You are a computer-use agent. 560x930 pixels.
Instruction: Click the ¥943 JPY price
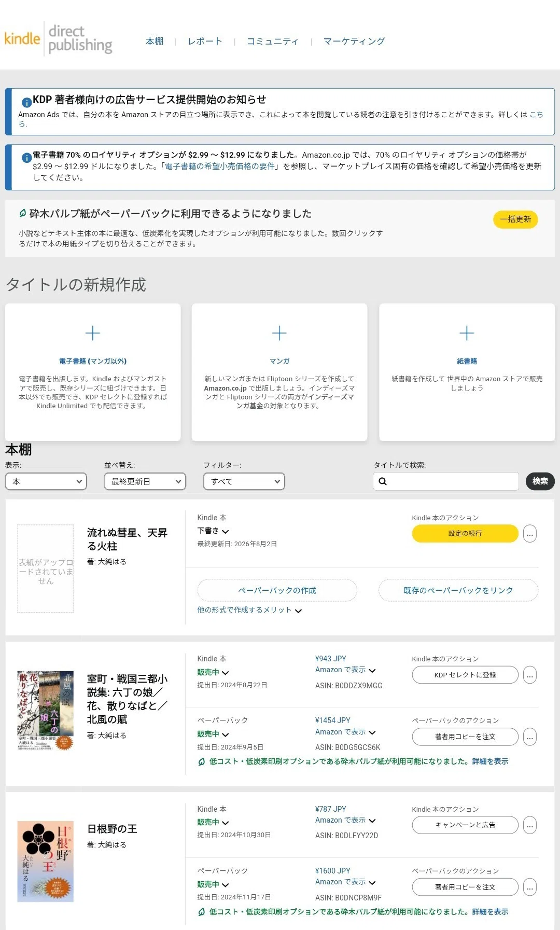point(331,659)
